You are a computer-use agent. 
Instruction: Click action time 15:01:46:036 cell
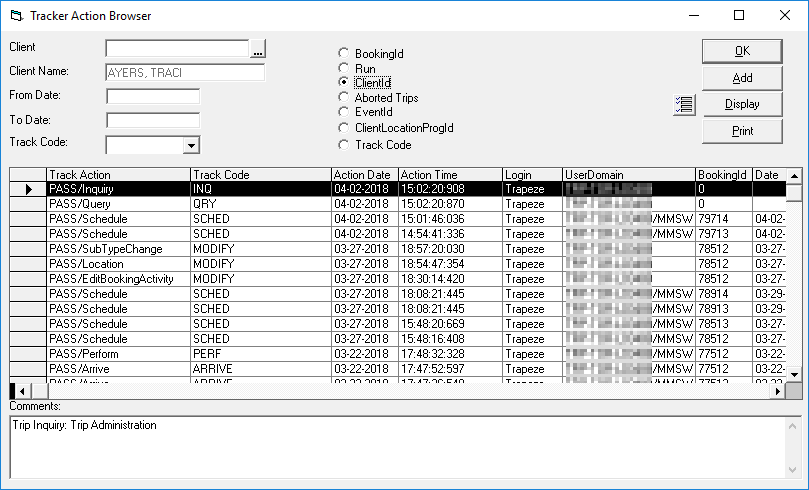point(450,219)
